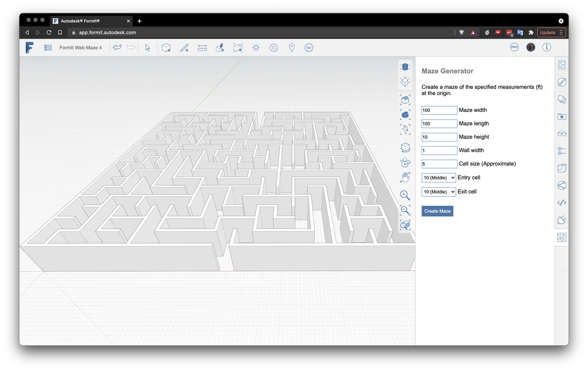Open the Set Location pin tool
Screen dimensions: 588x371
[x=292, y=48]
